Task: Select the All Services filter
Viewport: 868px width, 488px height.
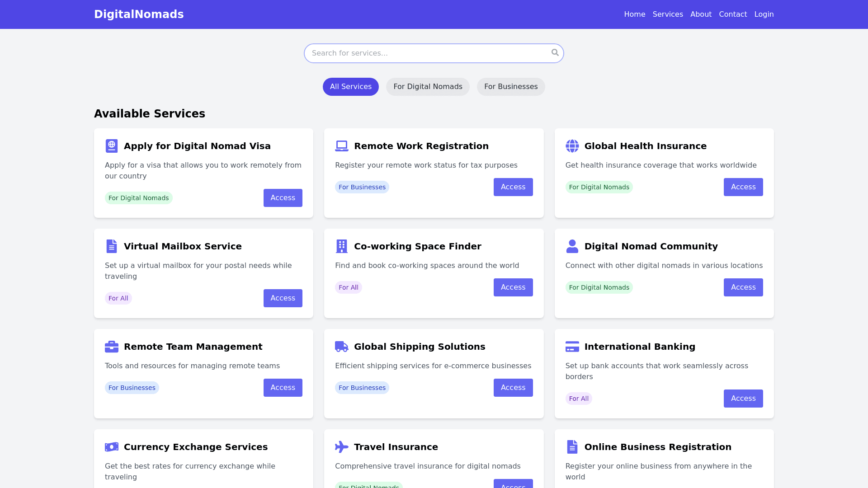Action: (x=350, y=87)
